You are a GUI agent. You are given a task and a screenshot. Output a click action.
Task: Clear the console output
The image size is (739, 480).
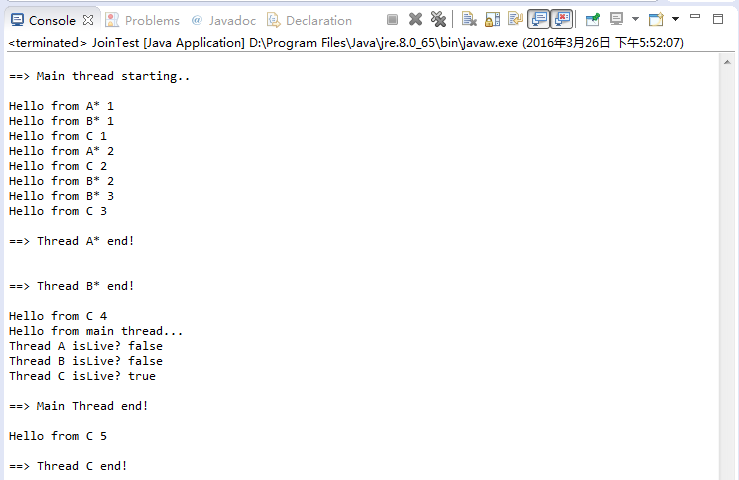pos(469,19)
